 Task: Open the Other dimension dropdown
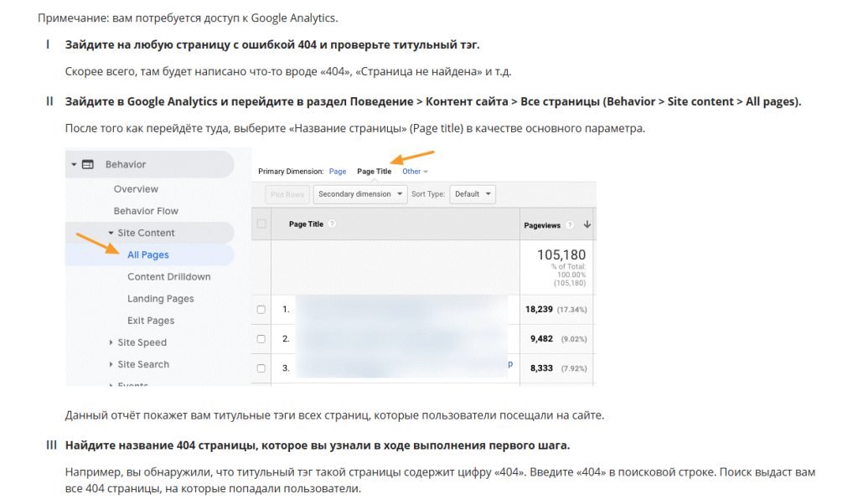tap(413, 171)
